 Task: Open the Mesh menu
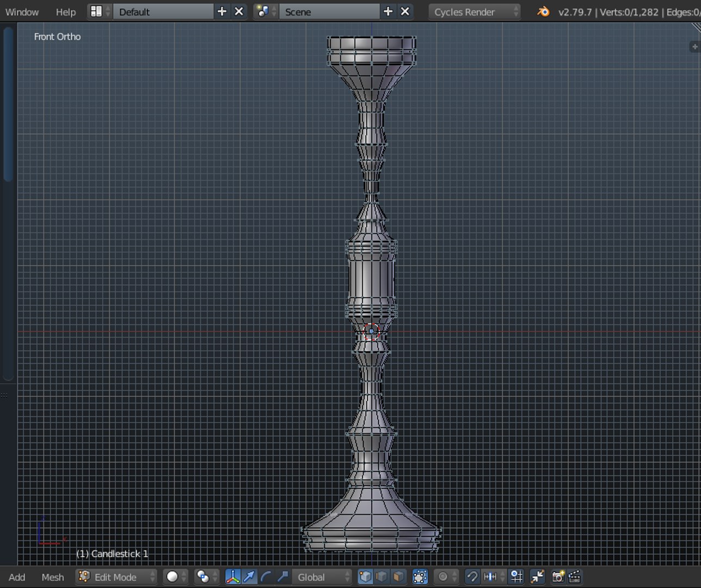point(53,577)
